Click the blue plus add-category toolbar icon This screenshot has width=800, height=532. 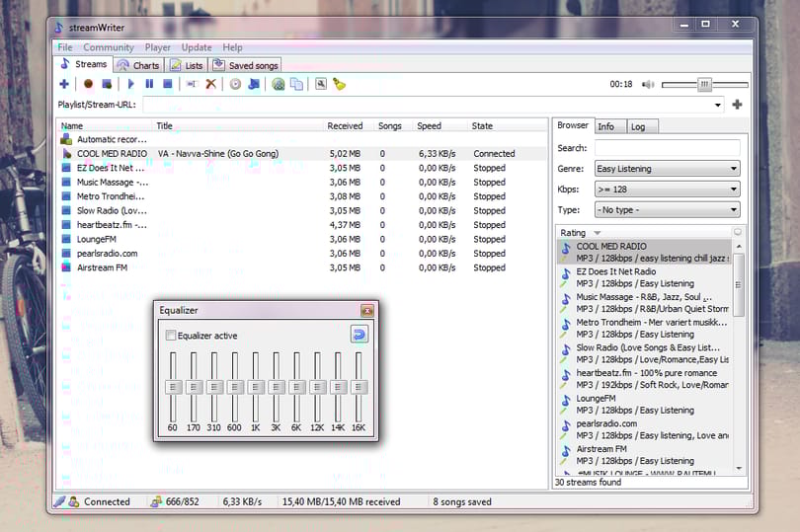[x=64, y=84]
